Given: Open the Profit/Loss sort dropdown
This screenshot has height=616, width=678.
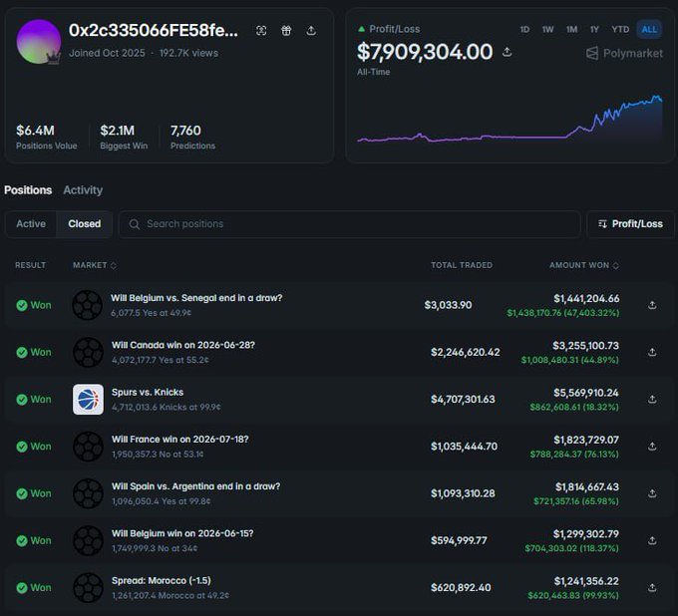Looking at the screenshot, I should coord(630,224).
